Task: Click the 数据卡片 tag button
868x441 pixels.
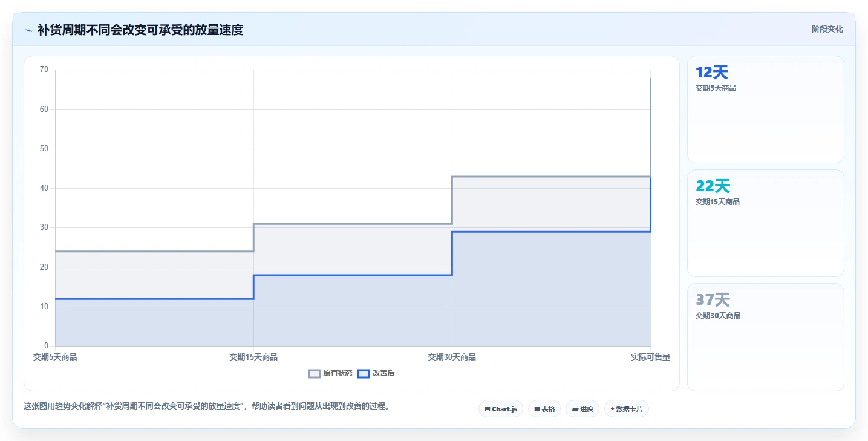Action: coord(627,409)
